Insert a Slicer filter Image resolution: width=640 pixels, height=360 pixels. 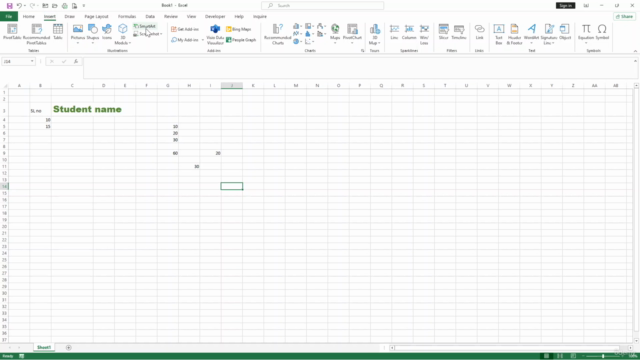[x=443, y=32]
